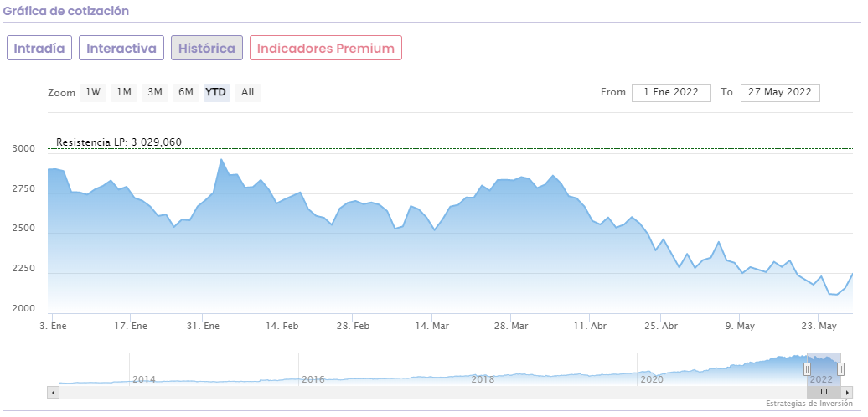Select the Histórica chart tab
This screenshot has width=868, height=417.
tap(207, 48)
